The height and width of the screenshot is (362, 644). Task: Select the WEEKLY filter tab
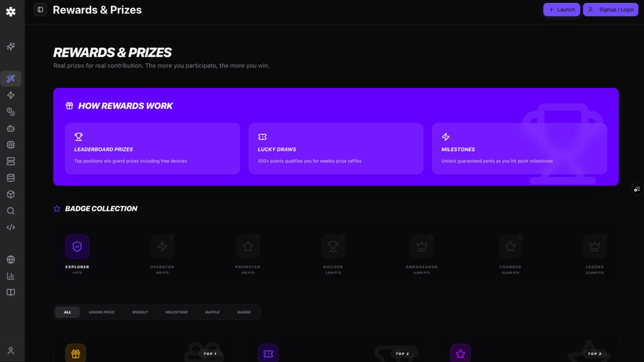(x=140, y=312)
